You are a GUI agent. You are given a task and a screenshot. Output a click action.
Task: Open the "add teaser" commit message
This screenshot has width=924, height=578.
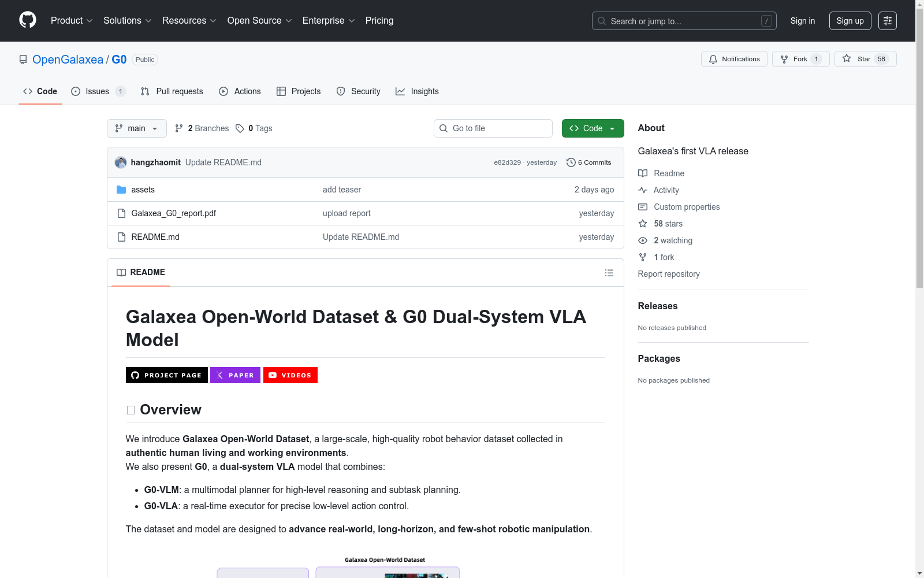[342, 190]
